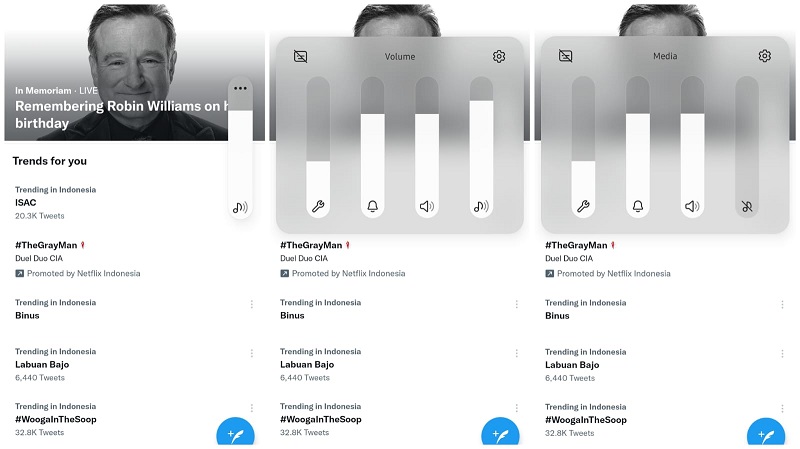This screenshot has width=800, height=449.
Task: Open settings gear in Volume panel
Action: [499, 56]
